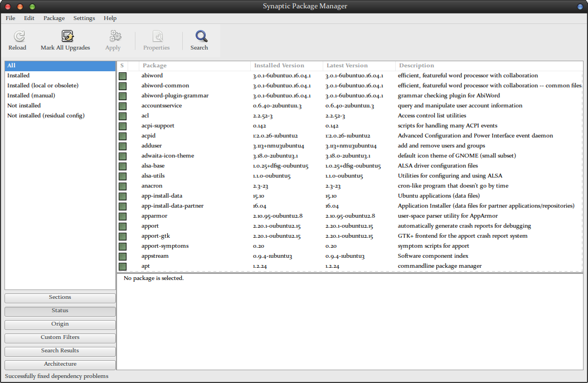
Task: Click the status box for alsa-utils
Action: click(123, 176)
